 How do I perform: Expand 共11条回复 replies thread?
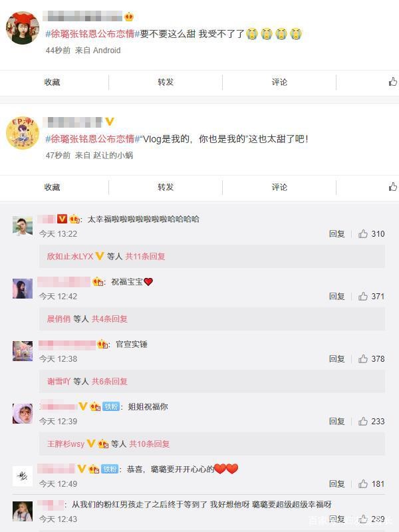tap(145, 256)
